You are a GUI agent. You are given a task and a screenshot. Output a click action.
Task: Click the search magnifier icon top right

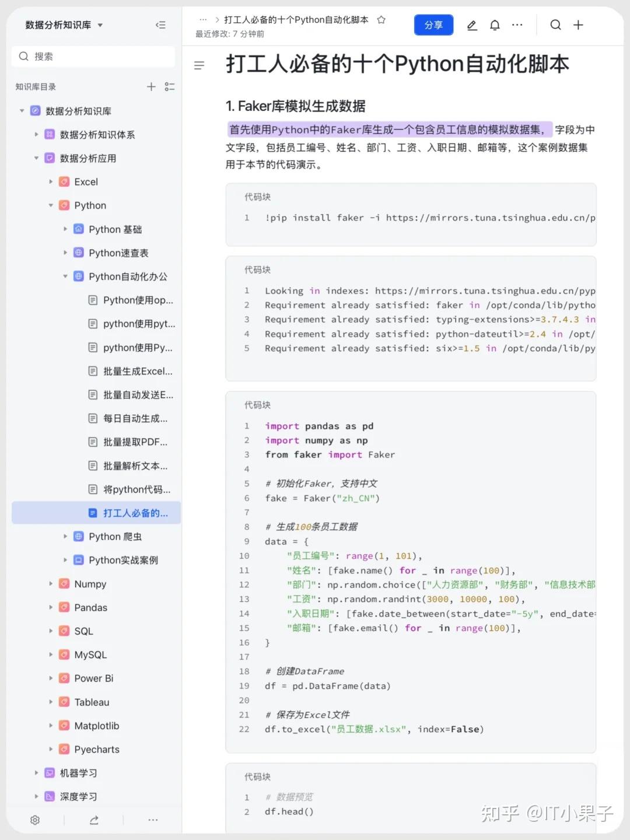pyautogui.click(x=555, y=25)
